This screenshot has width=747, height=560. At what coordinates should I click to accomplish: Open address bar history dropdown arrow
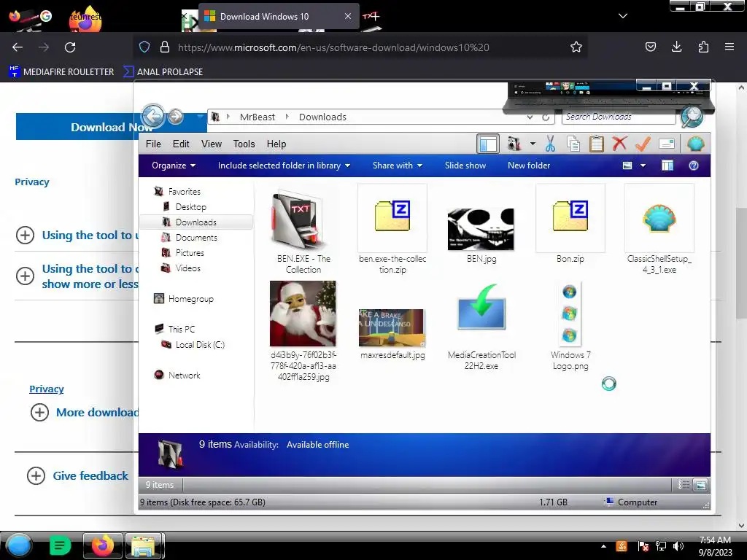tap(530, 117)
